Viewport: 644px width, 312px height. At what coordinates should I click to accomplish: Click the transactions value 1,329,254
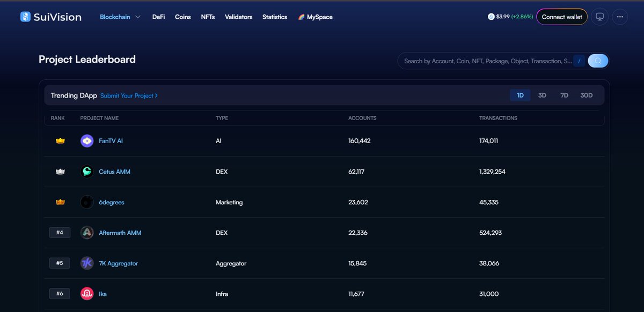[492, 172]
